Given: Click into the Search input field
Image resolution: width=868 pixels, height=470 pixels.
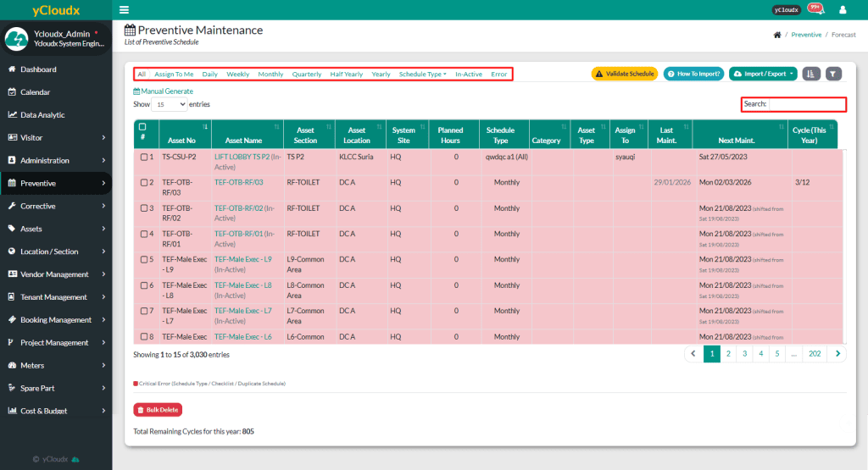Looking at the screenshot, I should pos(806,104).
